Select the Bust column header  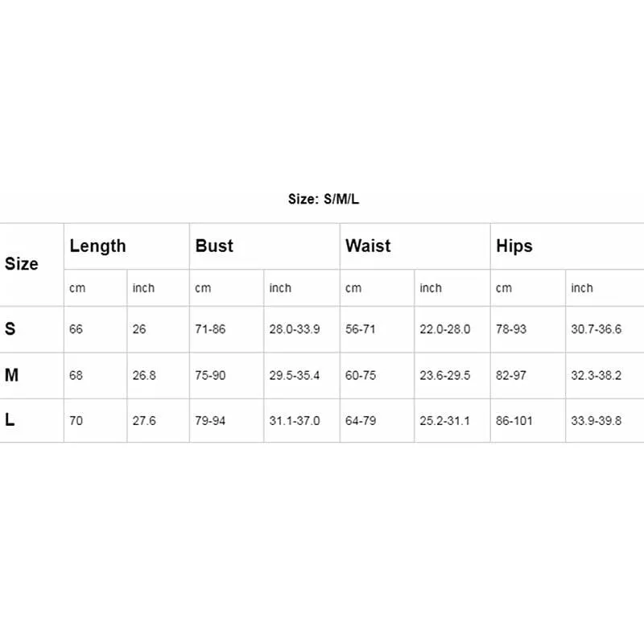[214, 246]
